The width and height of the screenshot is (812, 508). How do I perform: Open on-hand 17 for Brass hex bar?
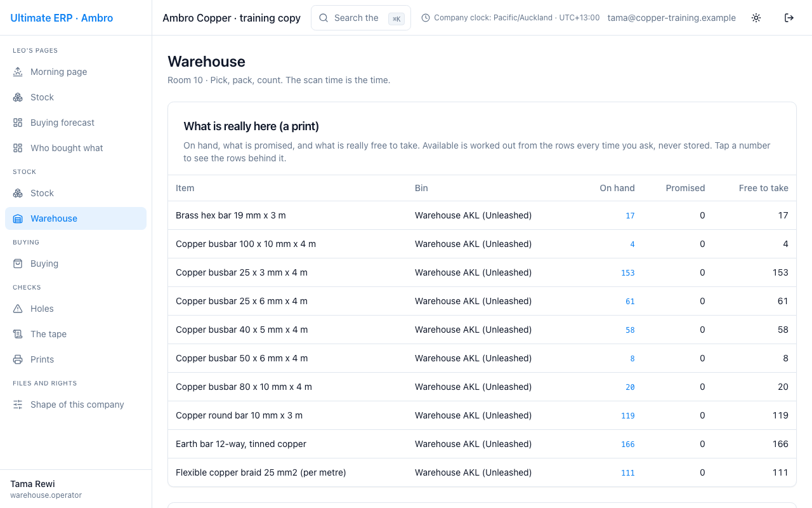coord(630,216)
